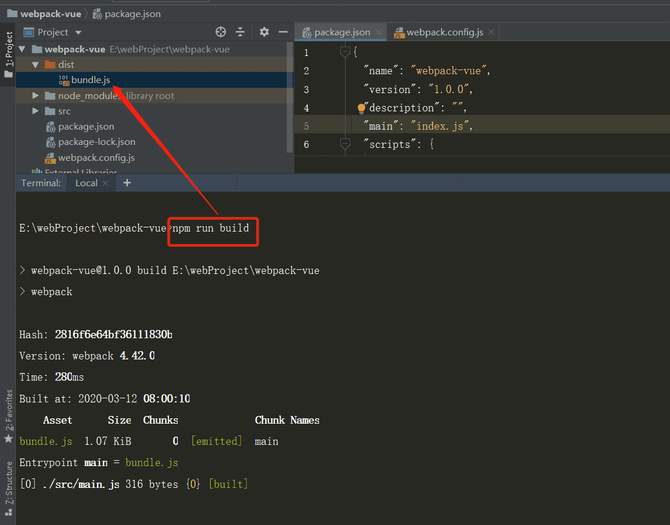Select bundle.js in the project tree
Screen dimensions: 670x525
pos(91,80)
